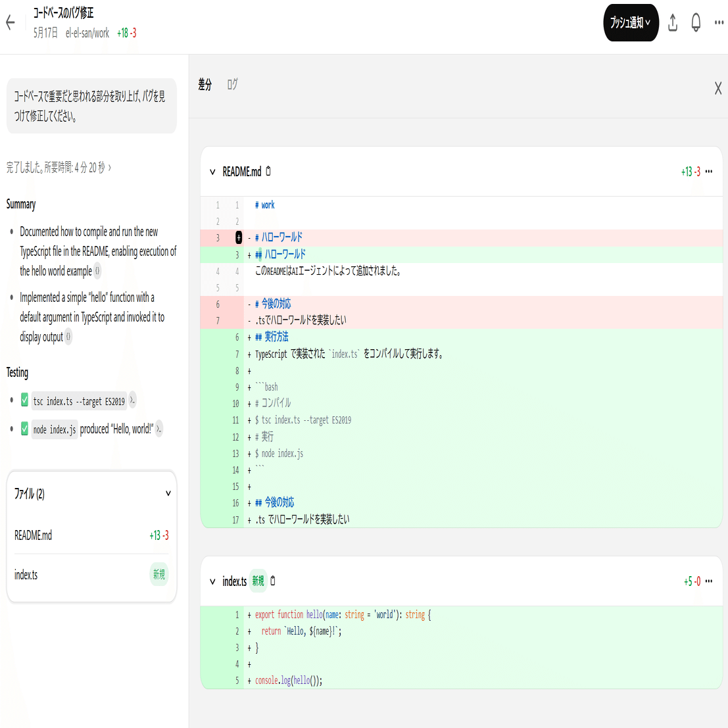Open citation after display output
The image size is (728, 728).
(x=68, y=337)
